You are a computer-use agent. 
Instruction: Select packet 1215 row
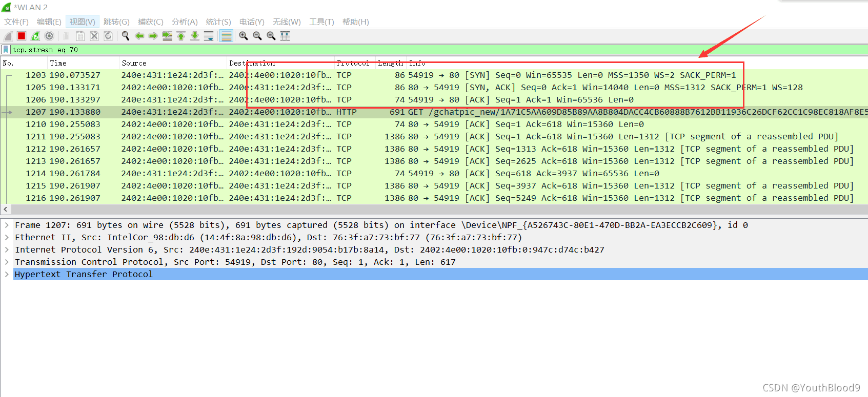(x=434, y=185)
